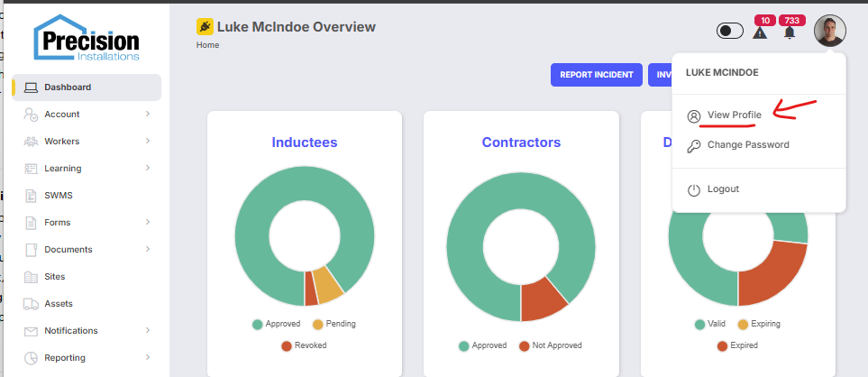The width and height of the screenshot is (868, 377).
Task: Click the Change Password key icon
Action: pyautogui.click(x=693, y=145)
